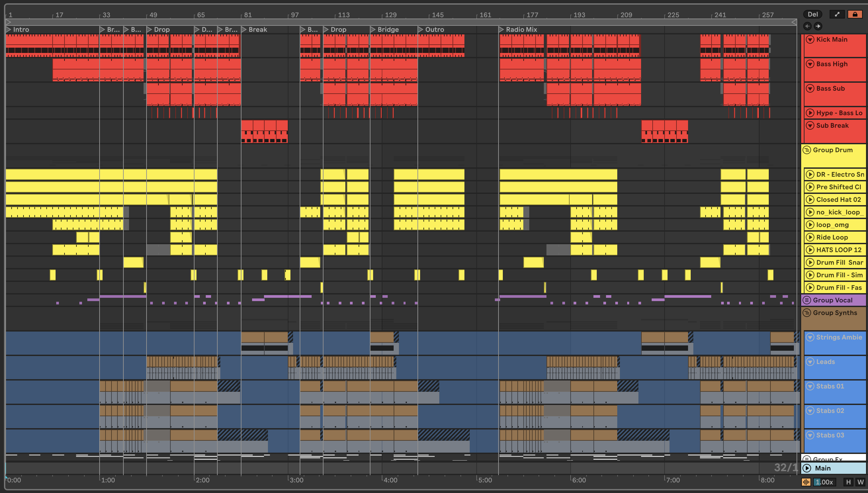Click the Del locator button
868x493 pixels.
tap(812, 14)
